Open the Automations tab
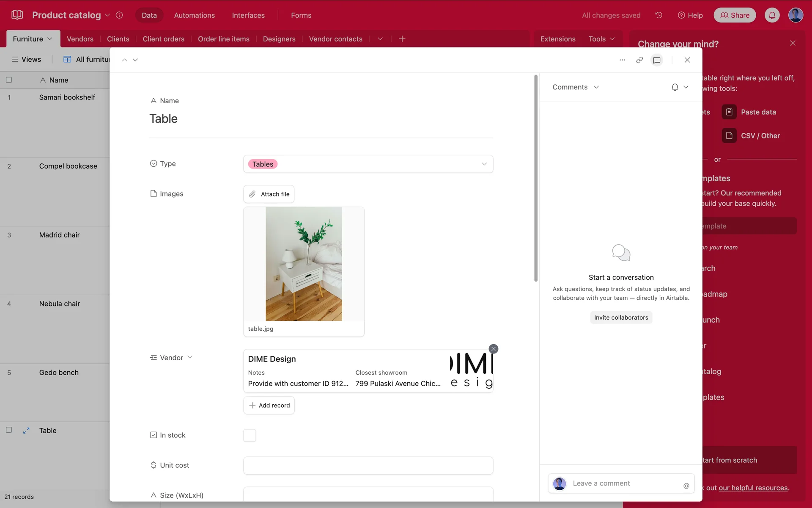This screenshot has width=812, height=508. point(194,15)
